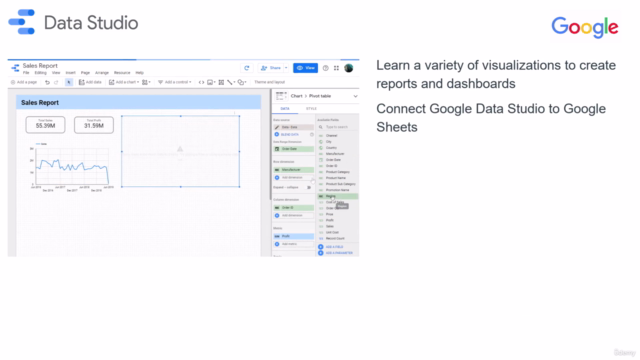Open the Insert menu
The width and height of the screenshot is (640, 360).
[x=71, y=73]
